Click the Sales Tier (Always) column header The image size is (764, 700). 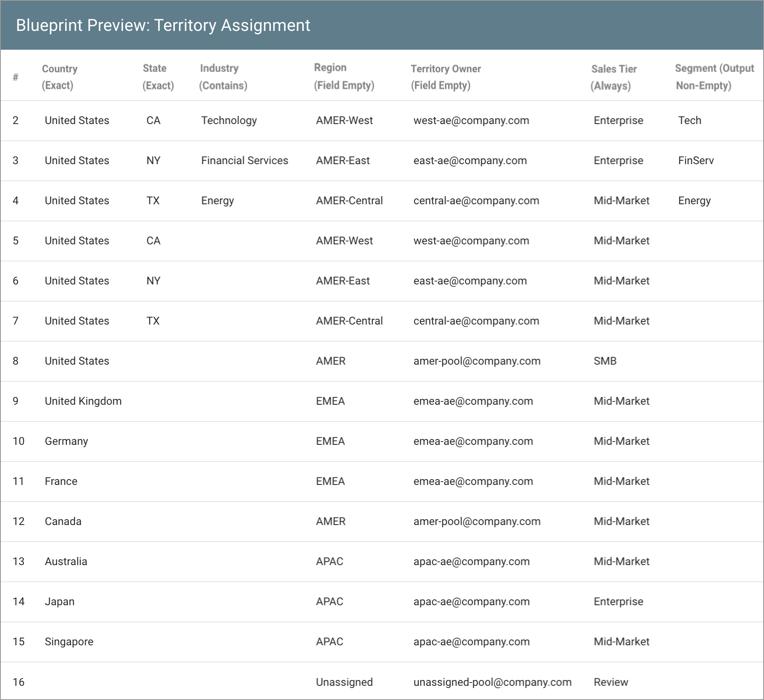pos(614,77)
